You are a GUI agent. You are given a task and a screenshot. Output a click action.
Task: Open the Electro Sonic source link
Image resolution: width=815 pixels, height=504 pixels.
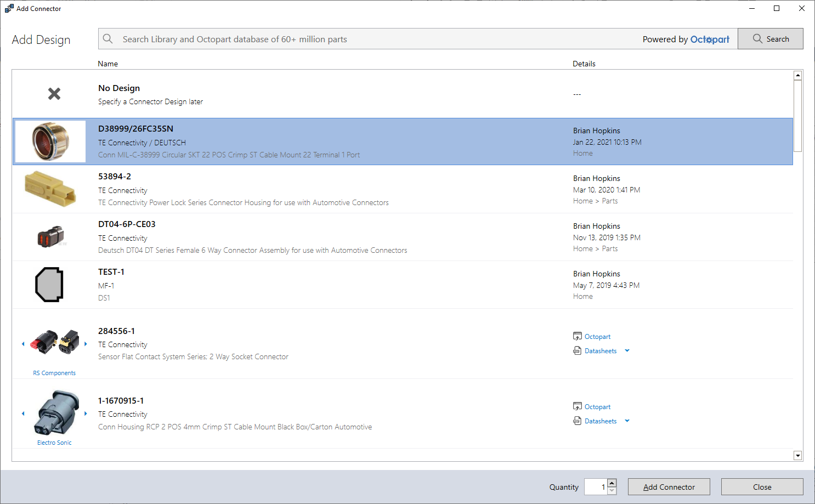click(x=54, y=443)
